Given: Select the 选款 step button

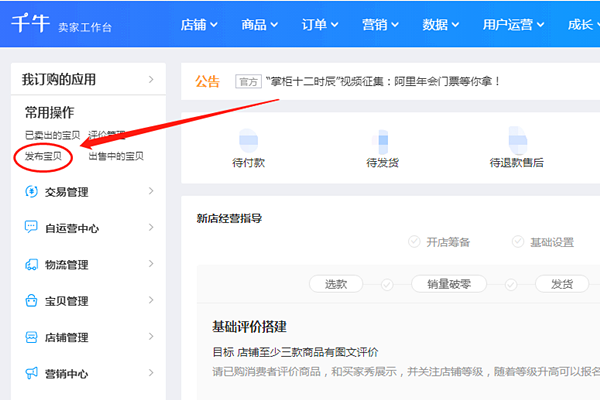Looking at the screenshot, I should pyautogui.click(x=336, y=284).
